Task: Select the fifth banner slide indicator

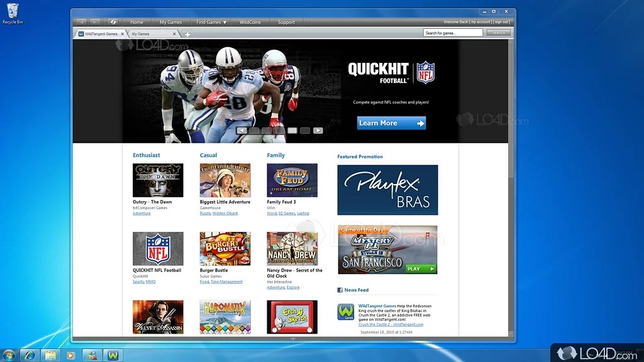Action: pos(305,131)
